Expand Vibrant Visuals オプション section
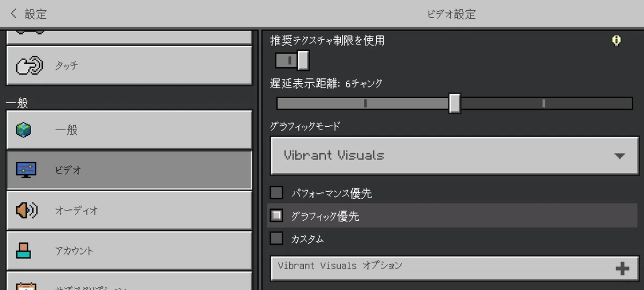The width and height of the screenshot is (644, 290). pyautogui.click(x=453, y=268)
